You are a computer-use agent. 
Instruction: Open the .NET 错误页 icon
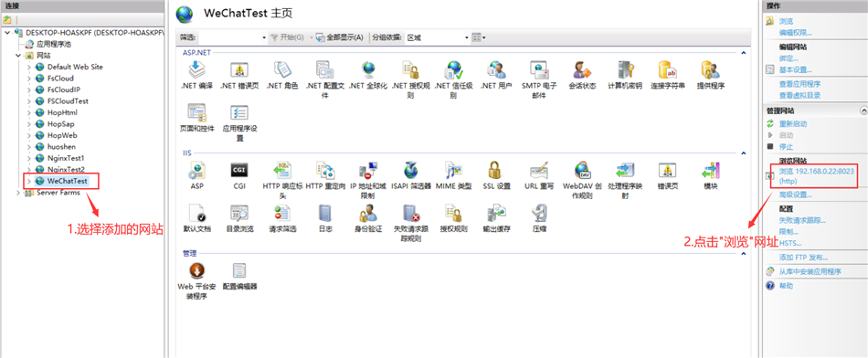point(239,70)
